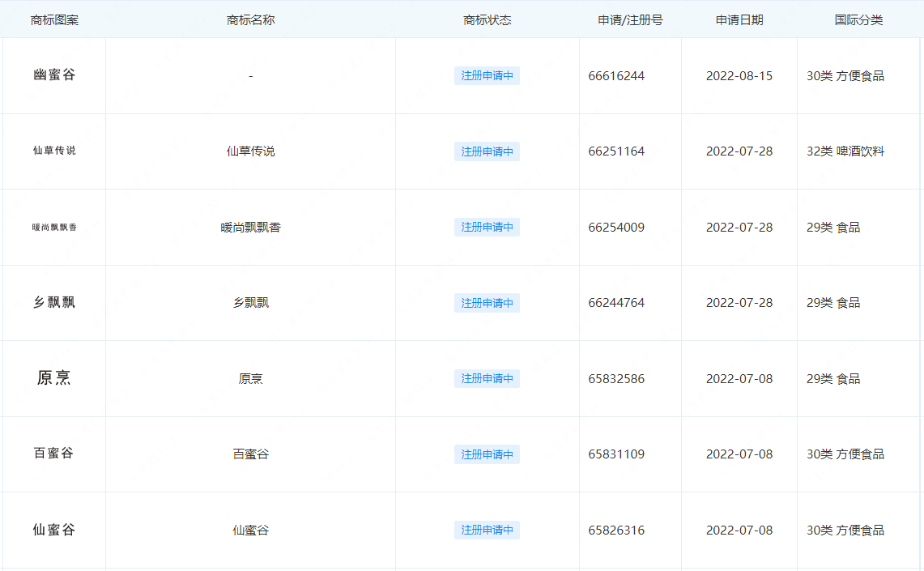Select trademark name 仙蜜谷

(x=250, y=531)
